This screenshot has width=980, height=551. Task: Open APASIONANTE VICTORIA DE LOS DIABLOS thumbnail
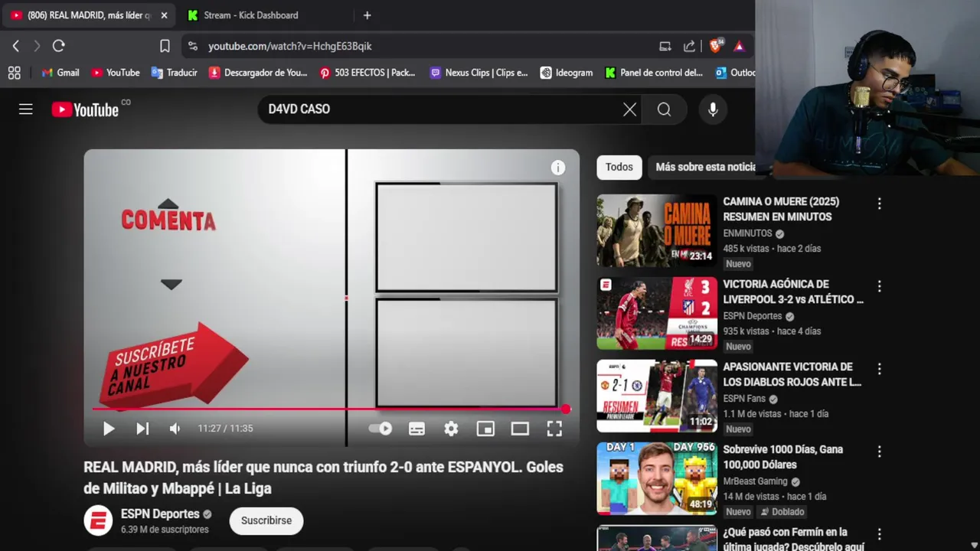657,396
